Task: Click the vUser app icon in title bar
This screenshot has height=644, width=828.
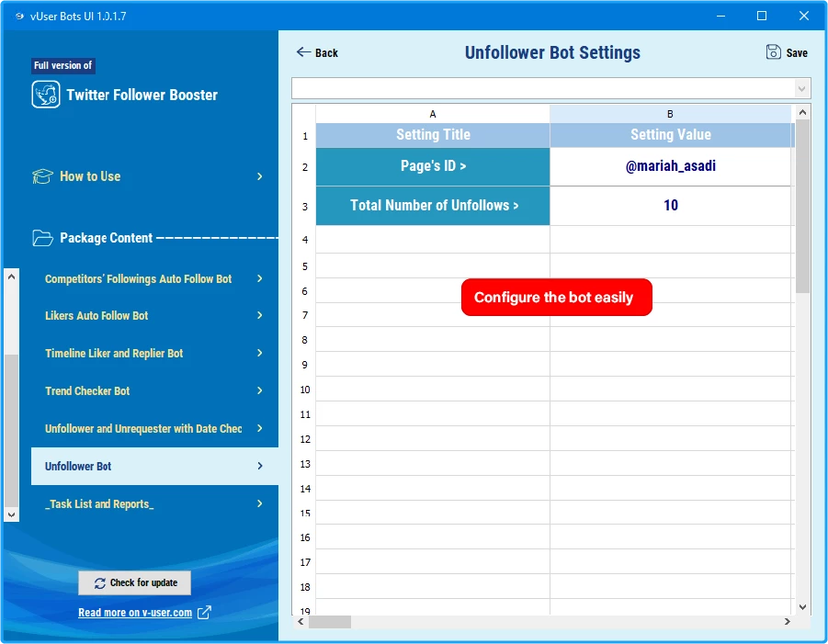Action: click(19, 16)
